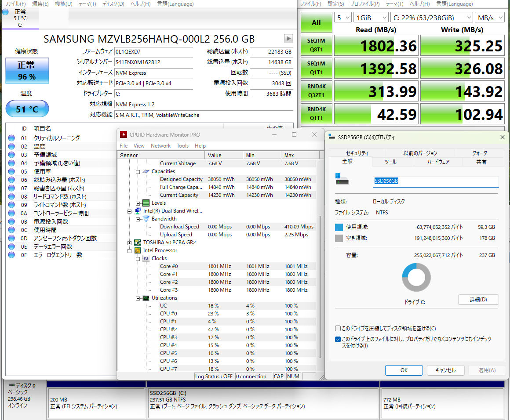
Task: Open the 1GiB test size dropdown
Action: tap(371, 18)
